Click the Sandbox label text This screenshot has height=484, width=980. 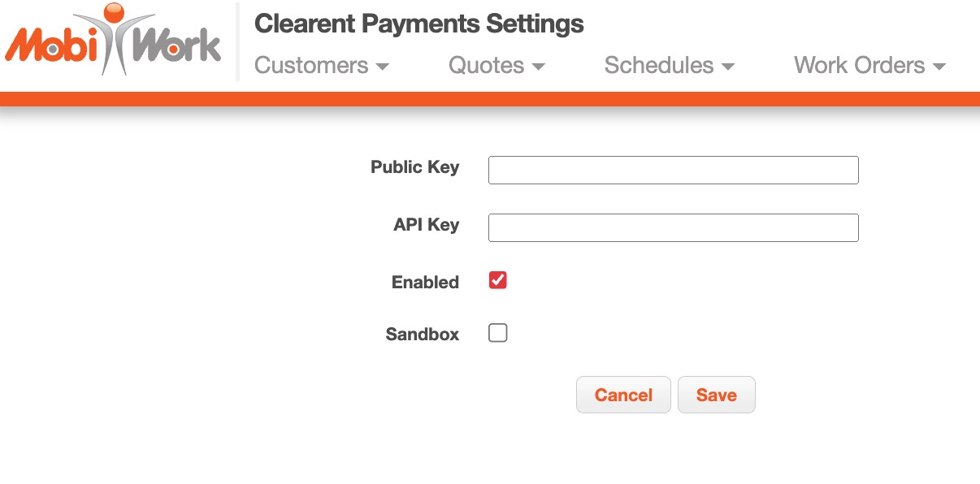(422, 335)
